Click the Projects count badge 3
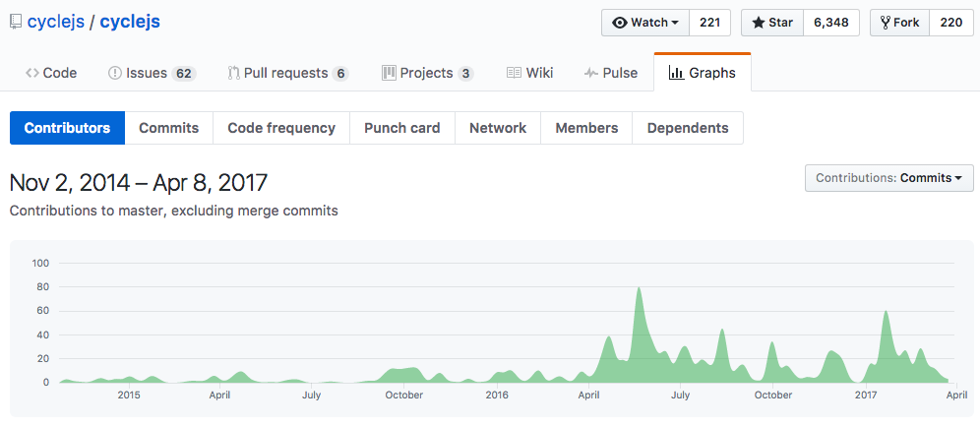This screenshot has height=426, width=980. [x=465, y=74]
